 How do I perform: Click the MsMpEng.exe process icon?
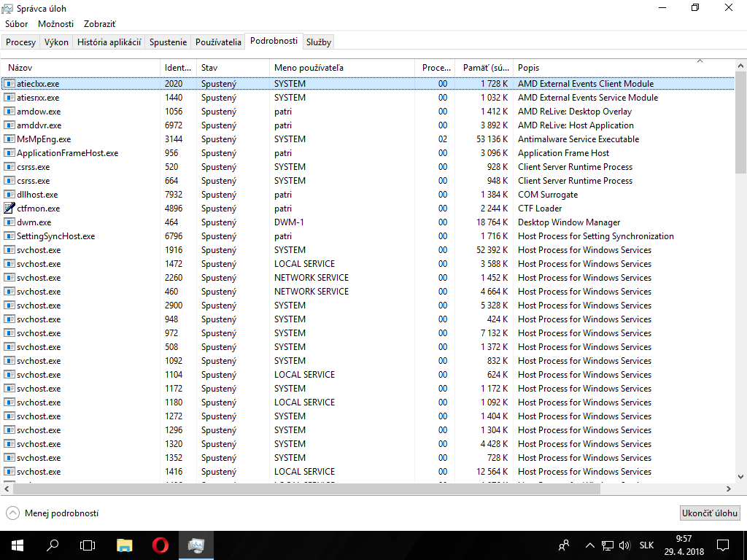pos(9,139)
